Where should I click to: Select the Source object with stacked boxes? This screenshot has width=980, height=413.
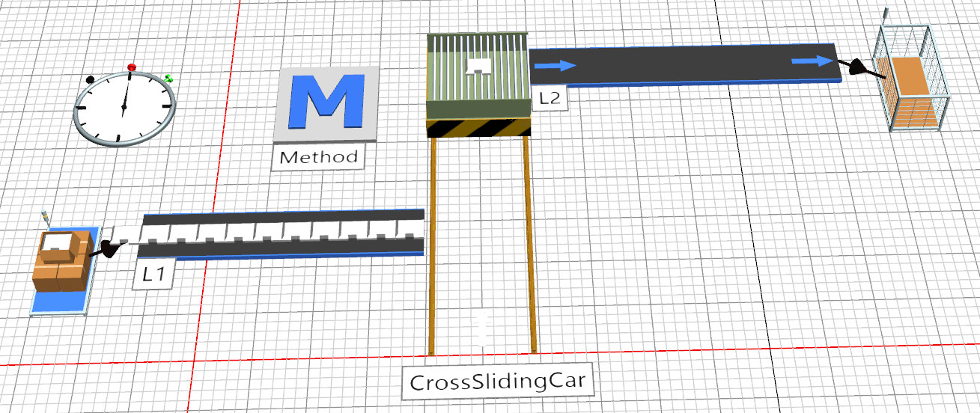click(63, 262)
